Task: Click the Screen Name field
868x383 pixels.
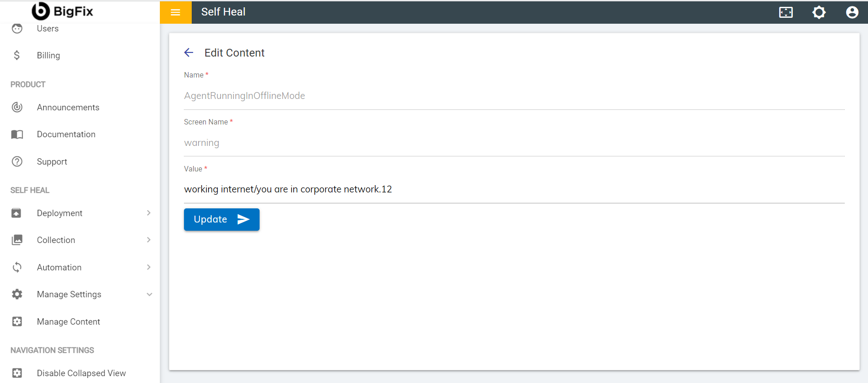Action: (x=514, y=143)
